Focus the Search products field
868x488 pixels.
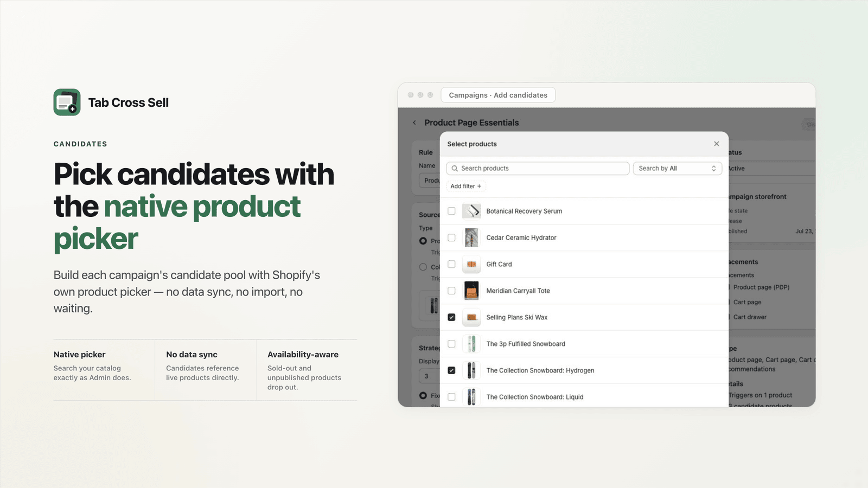[538, 169]
